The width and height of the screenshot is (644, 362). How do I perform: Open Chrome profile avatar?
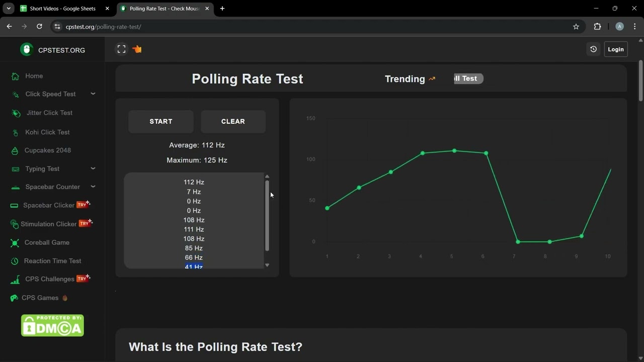tap(619, 27)
